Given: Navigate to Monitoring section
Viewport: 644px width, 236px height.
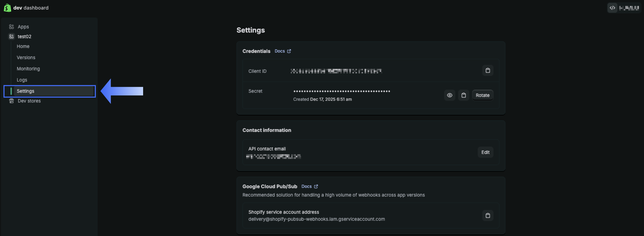Looking at the screenshot, I should coord(28,69).
